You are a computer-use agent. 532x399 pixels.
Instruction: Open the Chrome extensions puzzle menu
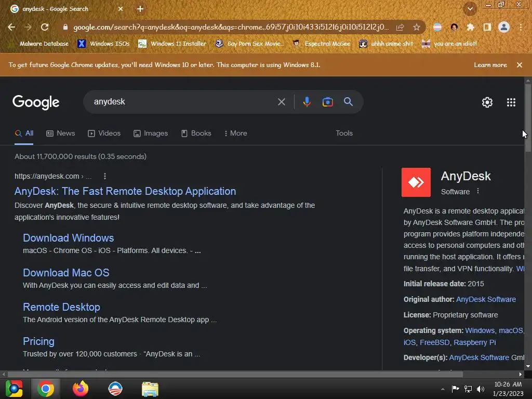point(470,27)
